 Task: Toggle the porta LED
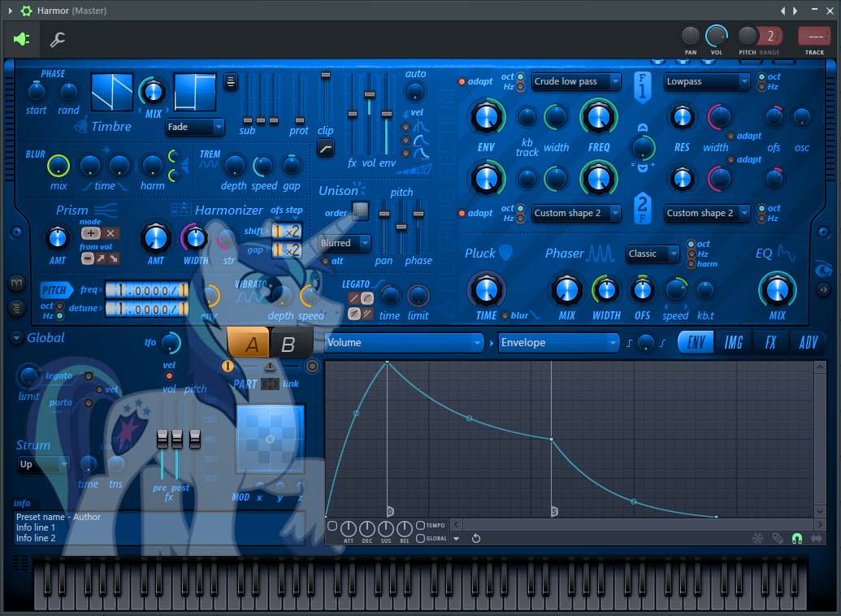pos(89,402)
